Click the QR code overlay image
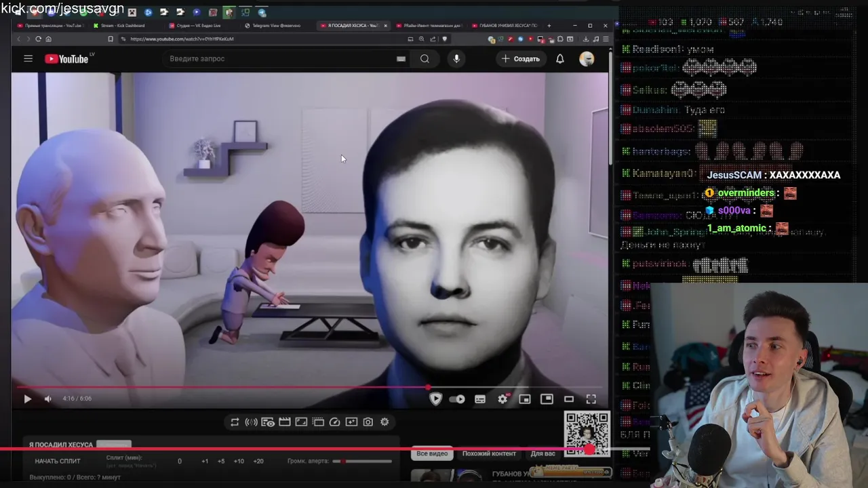Image resolution: width=868 pixels, height=488 pixels. click(587, 432)
